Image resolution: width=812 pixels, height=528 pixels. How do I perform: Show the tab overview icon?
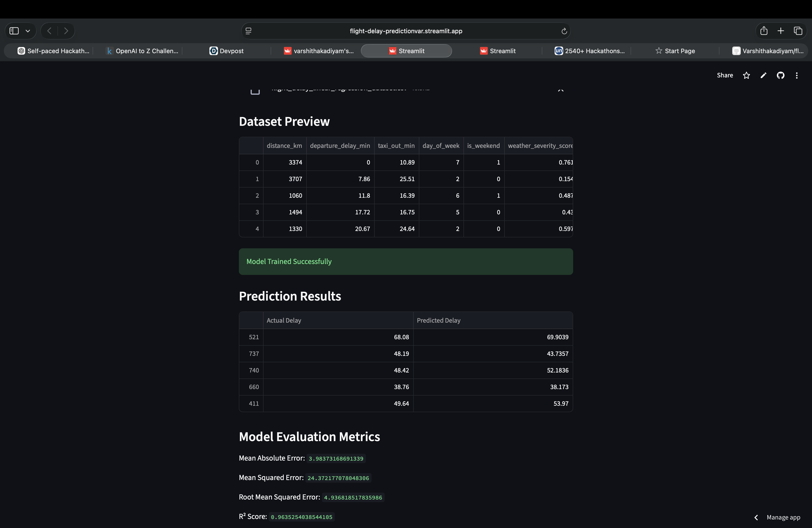pyautogui.click(x=798, y=31)
